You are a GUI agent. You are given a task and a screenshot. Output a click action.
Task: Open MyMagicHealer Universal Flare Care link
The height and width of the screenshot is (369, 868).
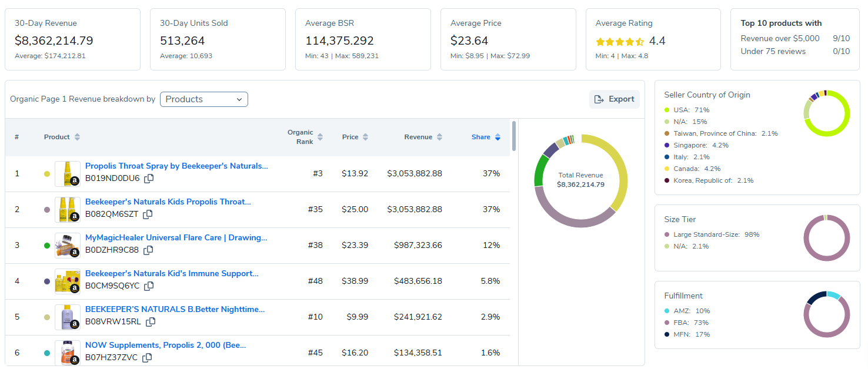(176, 238)
